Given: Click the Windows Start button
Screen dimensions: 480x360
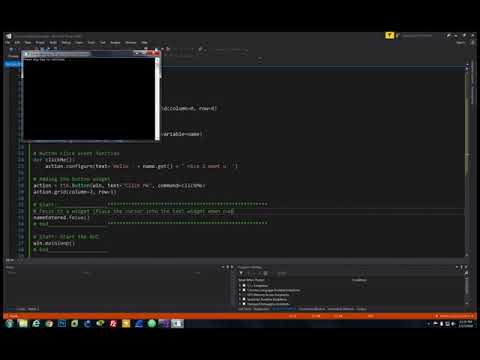Looking at the screenshot, I should pos(10,323).
